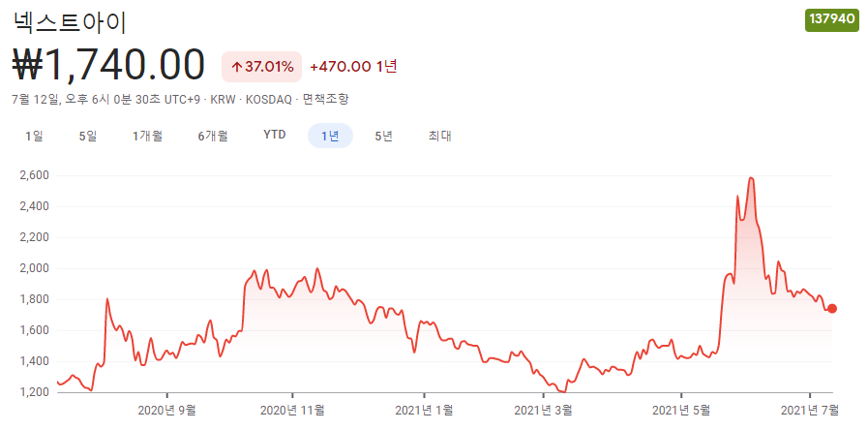Click the 넥스트아이 stock name
Screen dimensions: 868x430
pos(70,22)
